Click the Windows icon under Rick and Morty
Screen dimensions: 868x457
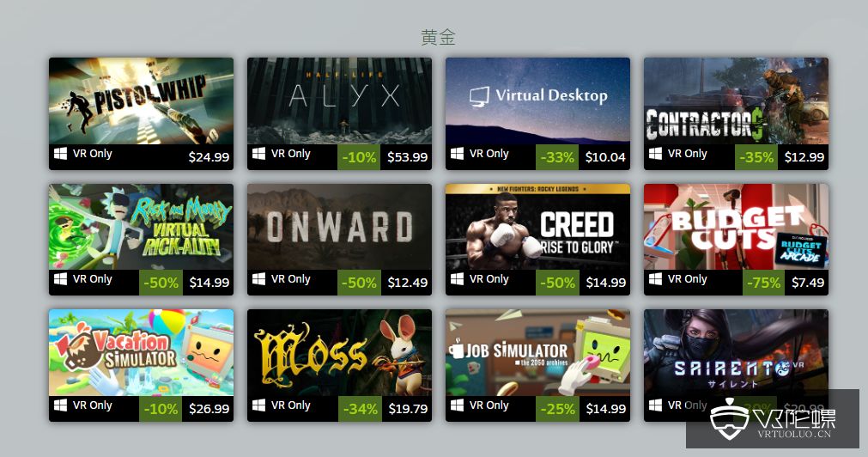(60, 278)
